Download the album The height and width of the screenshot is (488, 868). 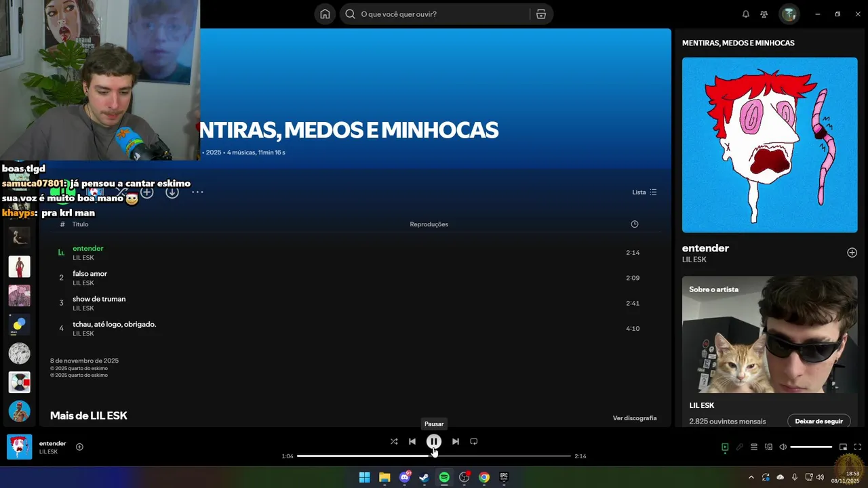[172, 192]
